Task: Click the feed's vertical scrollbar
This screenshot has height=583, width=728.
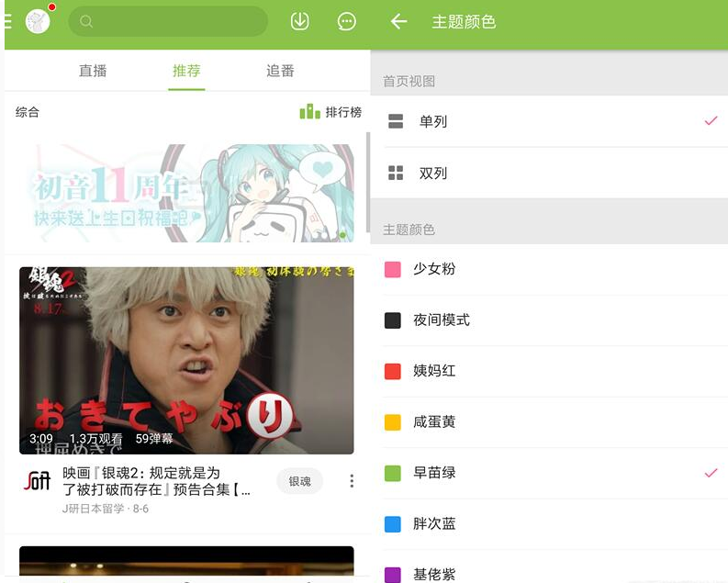Action: [368, 182]
